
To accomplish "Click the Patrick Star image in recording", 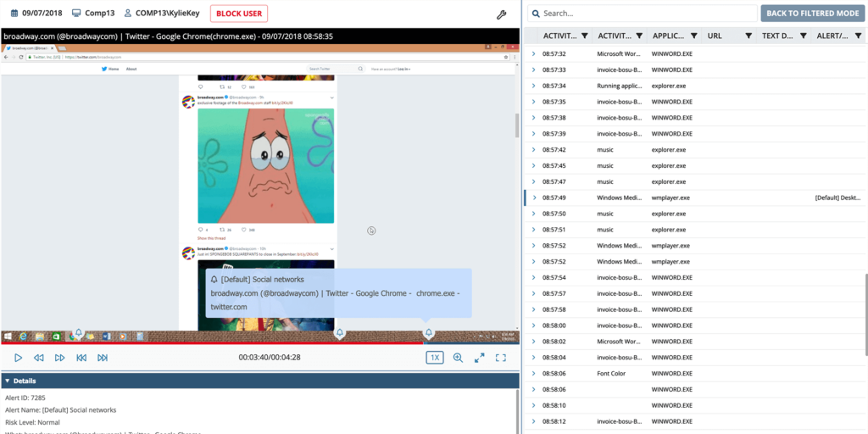I will 265,165.
